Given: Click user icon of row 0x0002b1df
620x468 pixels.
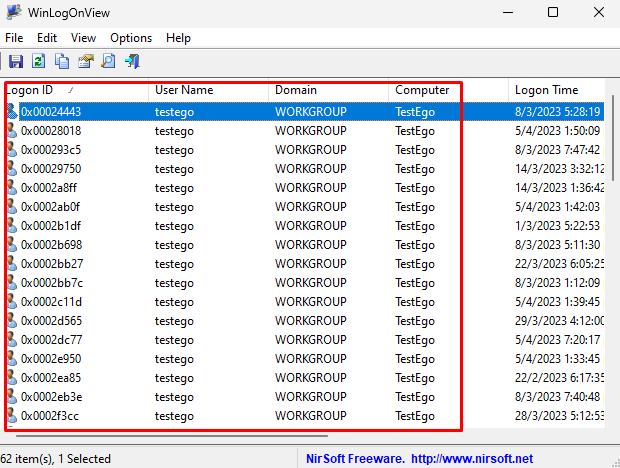Looking at the screenshot, I should coord(12,226).
